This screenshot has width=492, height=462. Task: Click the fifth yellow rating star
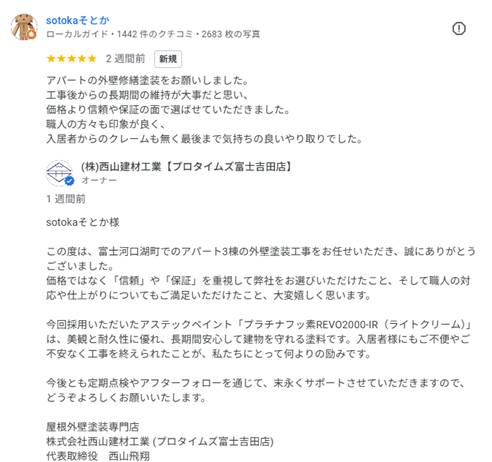pyautogui.click(x=92, y=59)
